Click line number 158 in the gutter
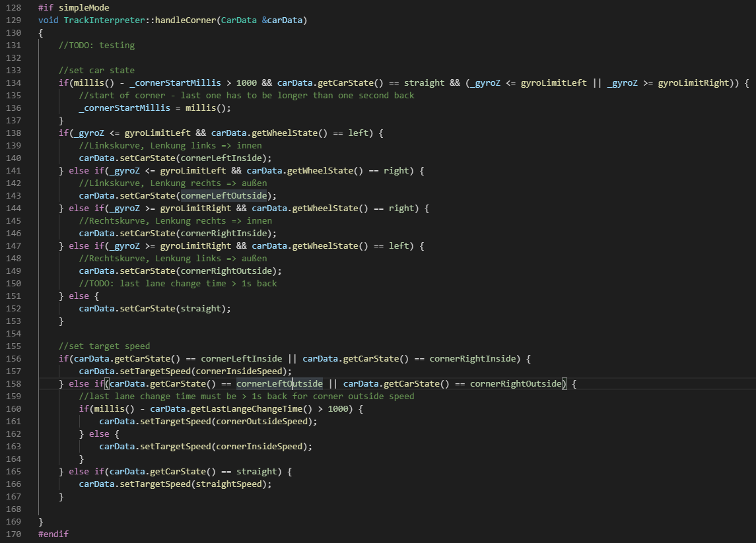Screen dimensions: 756x543 (x=13, y=383)
